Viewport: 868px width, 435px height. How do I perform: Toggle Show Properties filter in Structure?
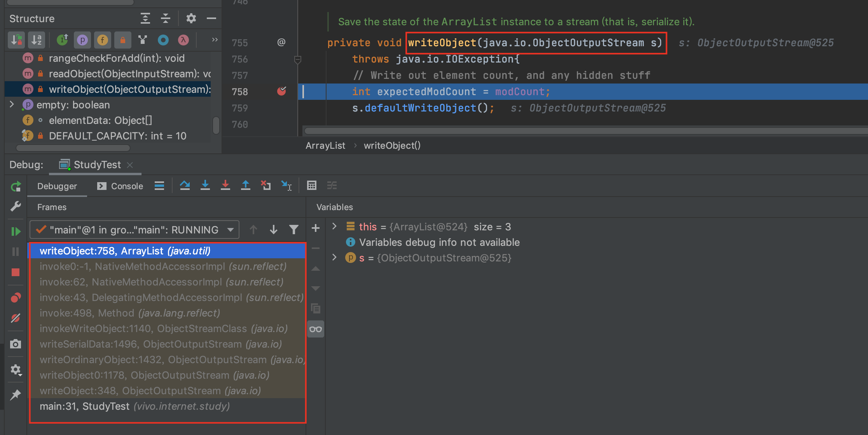(x=82, y=40)
